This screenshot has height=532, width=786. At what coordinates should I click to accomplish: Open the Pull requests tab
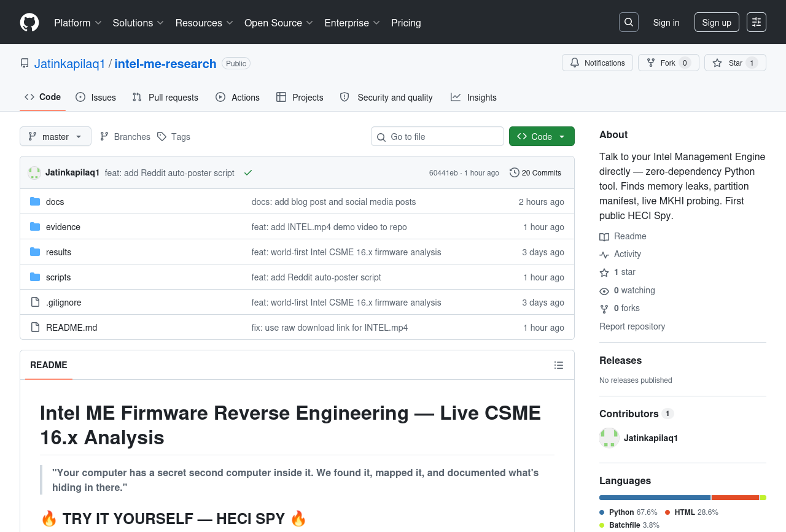(x=165, y=97)
